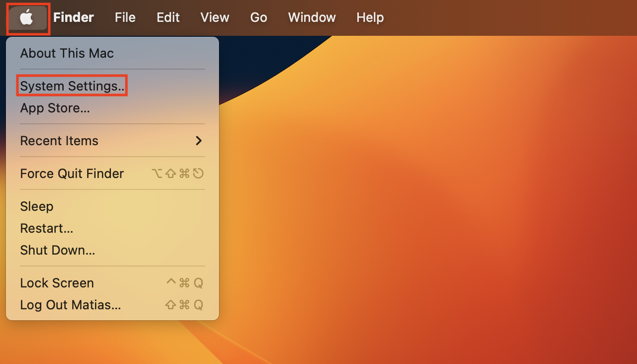Click the Apple logo menu icon
The width and height of the screenshot is (637, 364).
coord(27,18)
